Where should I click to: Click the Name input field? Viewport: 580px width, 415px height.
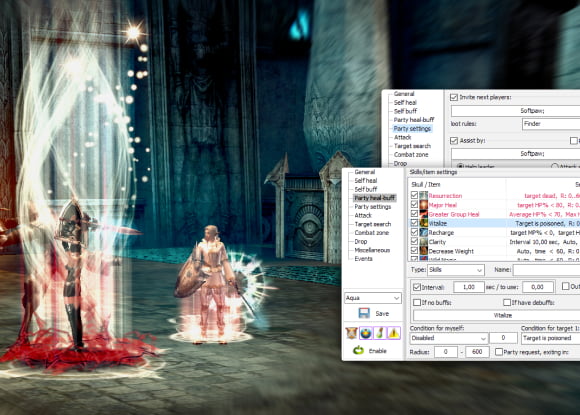click(546, 270)
